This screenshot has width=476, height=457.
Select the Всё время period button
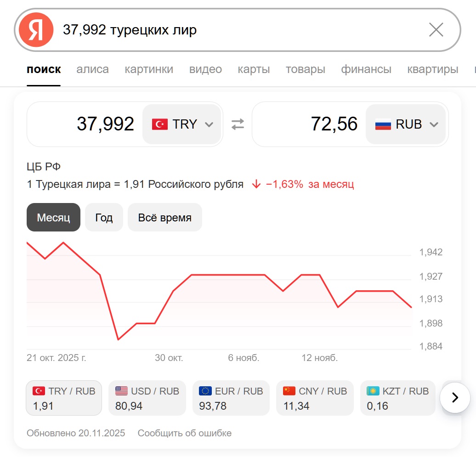tap(165, 217)
